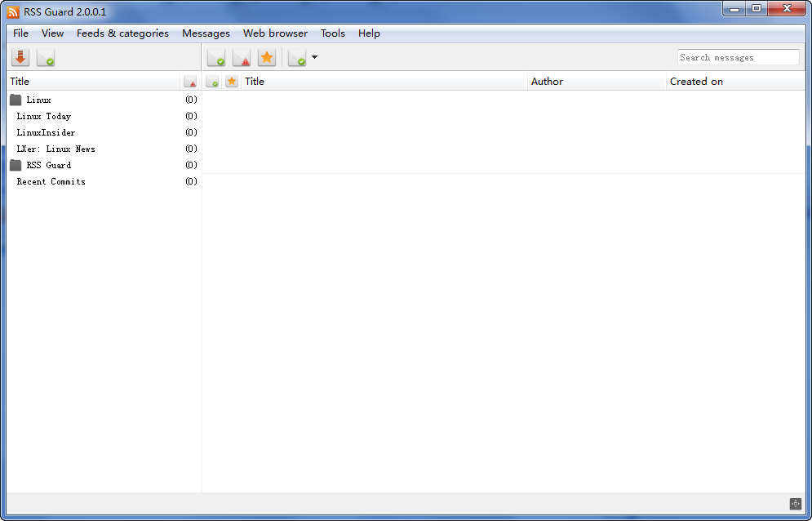Click the Search messages field
The image size is (812, 521).
click(x=738, y=57)
